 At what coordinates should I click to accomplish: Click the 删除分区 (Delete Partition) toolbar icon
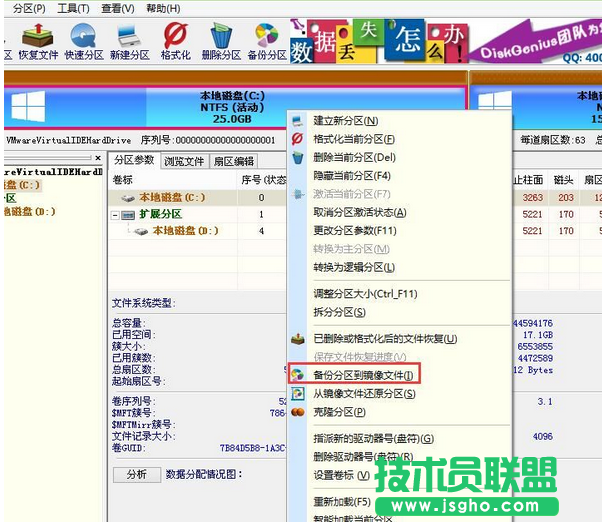220,41
